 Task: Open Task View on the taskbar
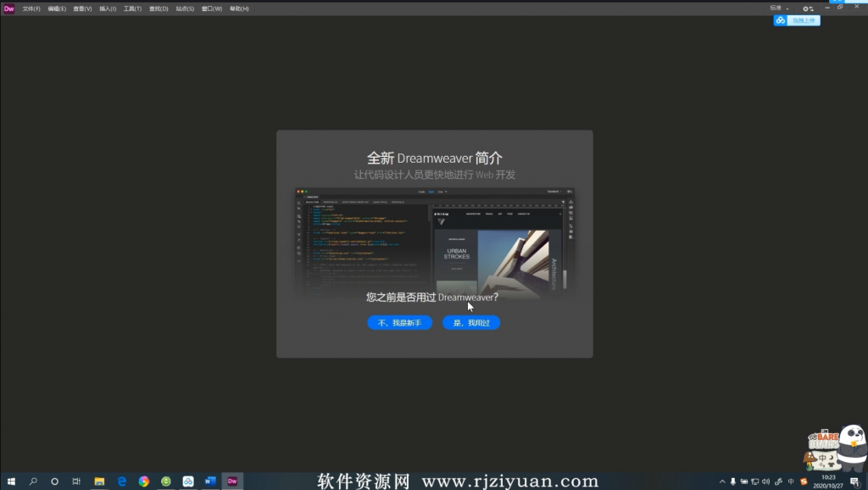tap(76, 482)
